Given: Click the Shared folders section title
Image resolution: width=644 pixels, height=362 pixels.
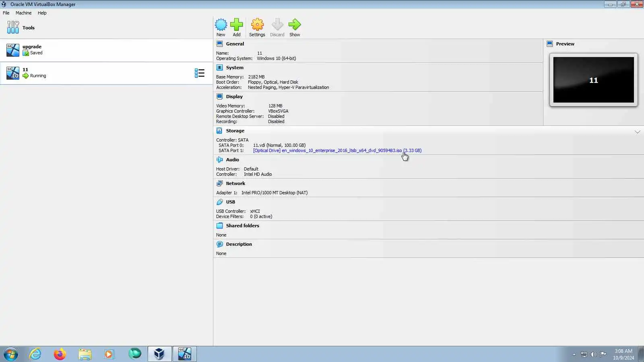Looking at the screenshot, I should 243,226.
